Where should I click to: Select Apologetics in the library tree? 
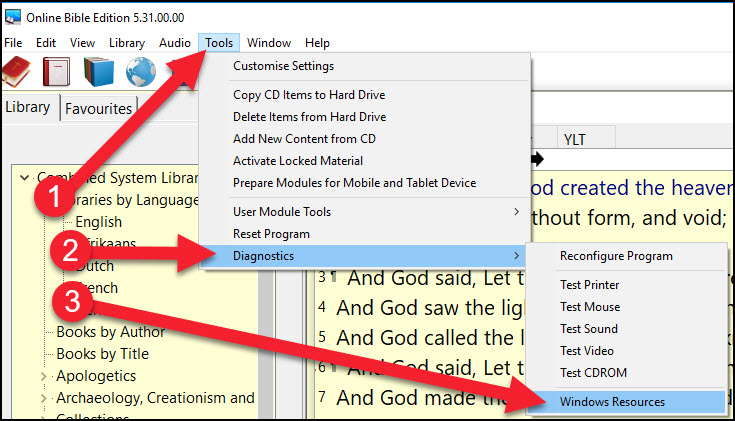pos(96,376)
